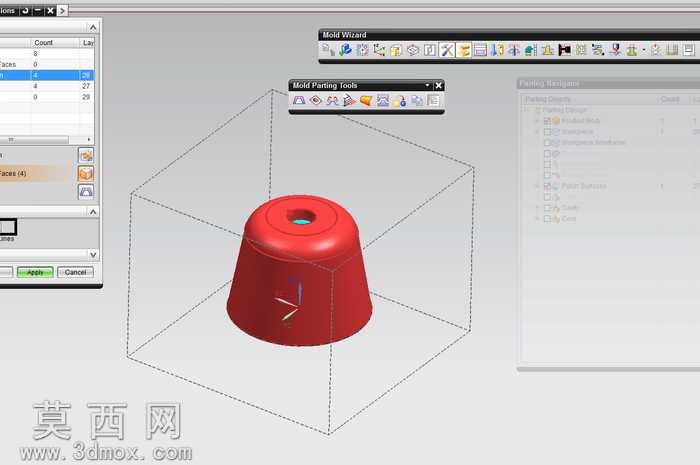Viewport: 700px width, 465px height.
Task: Click the Cancel button
Action: click(x=75, y=272)
